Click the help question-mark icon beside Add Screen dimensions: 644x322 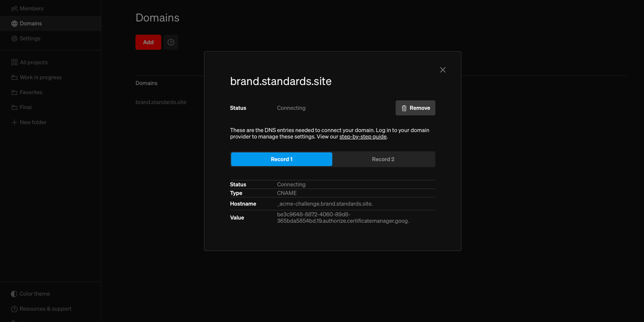click(171, 42)
